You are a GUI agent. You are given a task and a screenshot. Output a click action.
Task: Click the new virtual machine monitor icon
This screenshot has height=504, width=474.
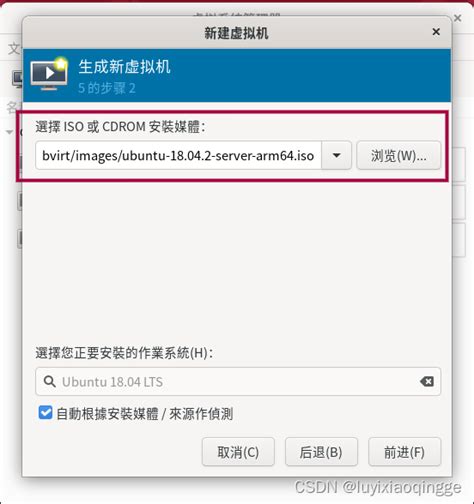coord(49,74)
